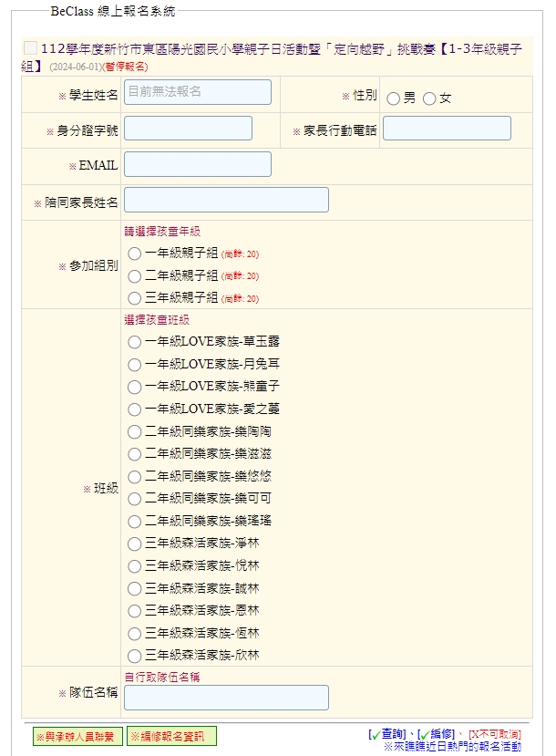Focus the 身分證字號 text box
This screenshot has width=556, height=756.
pos(188,129)
